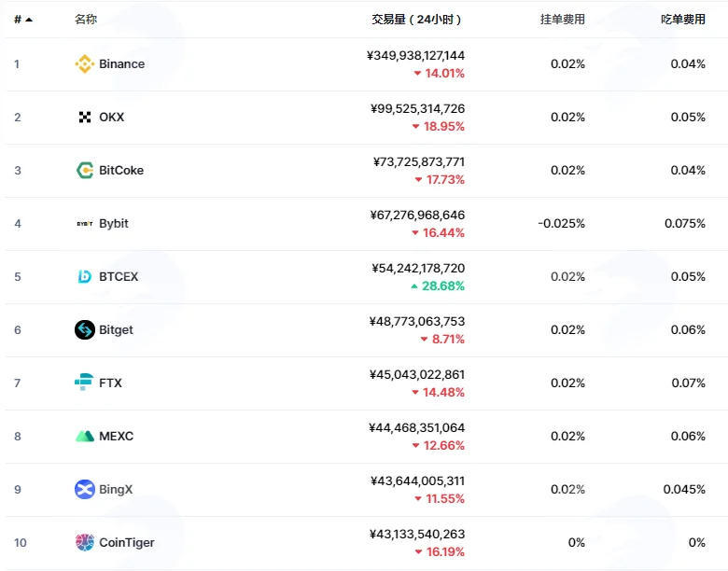Image resolution: width=728 pixels, height=571 pixels.
Task: Click the BTCEX logo icon
Action: [x=85, y=277]
